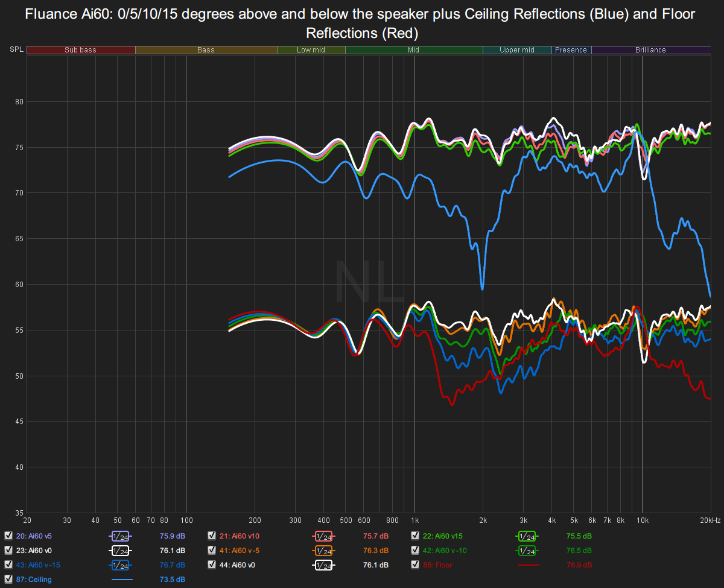The image size is (724, 588).
Task: Click the 76.1 dB value for 44: Ai60 v0
Action: [375, 565]
